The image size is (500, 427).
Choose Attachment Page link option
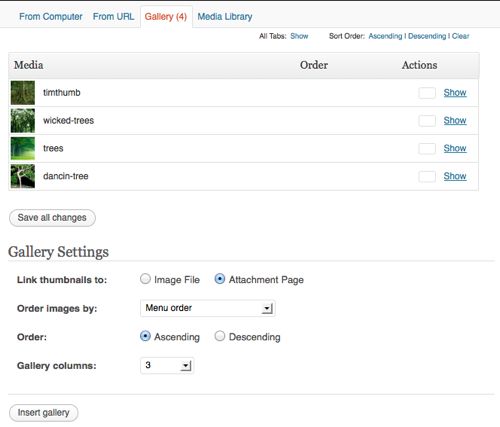[x=220, y=279]
